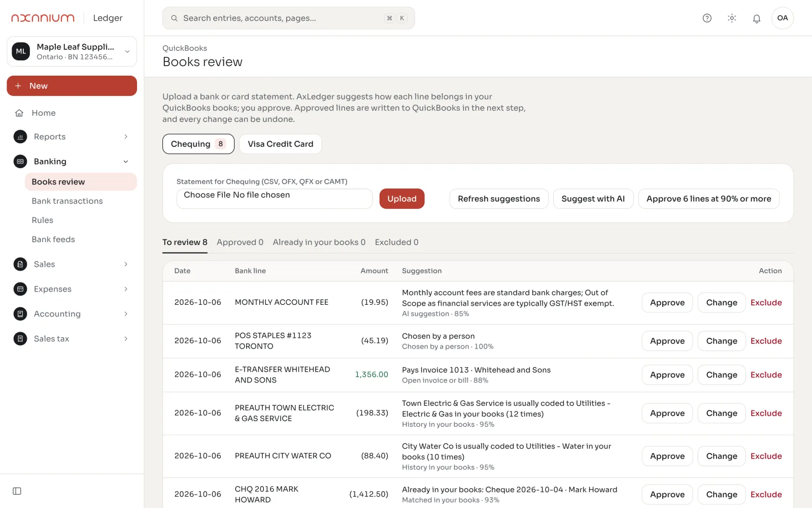
Task: Open notifications bell
Action: pyautogui.click(x=757, y=18)
